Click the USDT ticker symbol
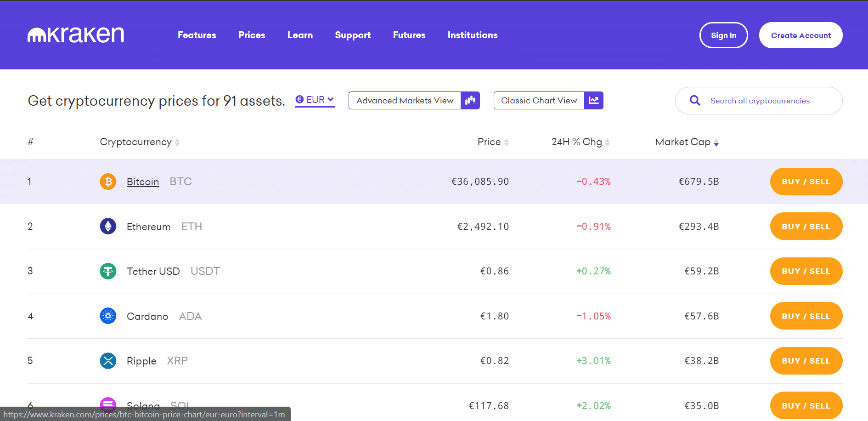Viewport: 868px width, 421px height. [x=205, y=271]
